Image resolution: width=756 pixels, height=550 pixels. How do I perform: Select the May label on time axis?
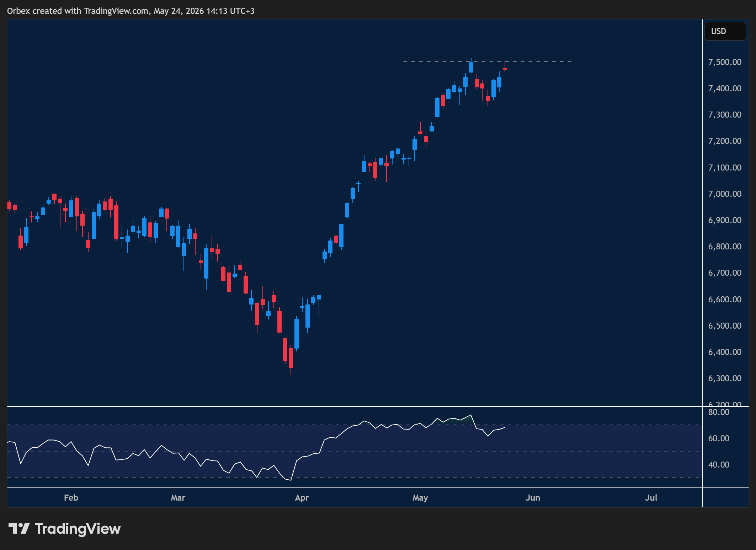click(420, 498)
